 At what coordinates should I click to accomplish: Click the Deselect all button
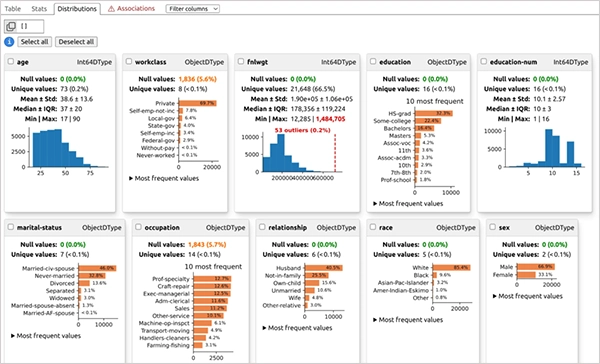(76, 42)
